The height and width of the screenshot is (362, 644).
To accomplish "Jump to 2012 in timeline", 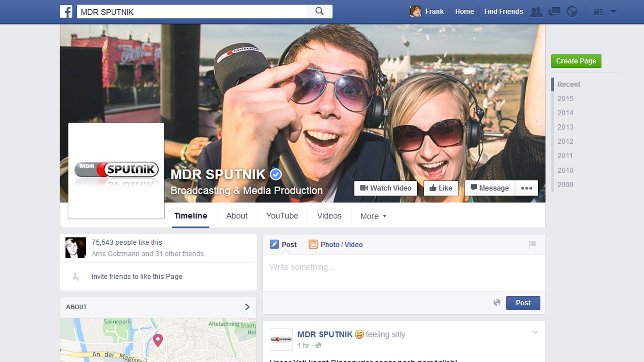I will [x=565, y=141].
